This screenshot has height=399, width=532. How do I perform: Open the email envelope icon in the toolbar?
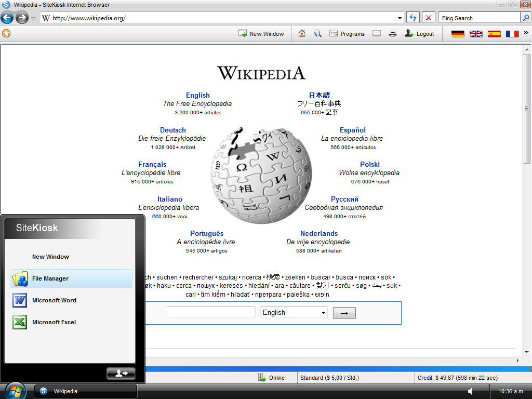point(377,34)
